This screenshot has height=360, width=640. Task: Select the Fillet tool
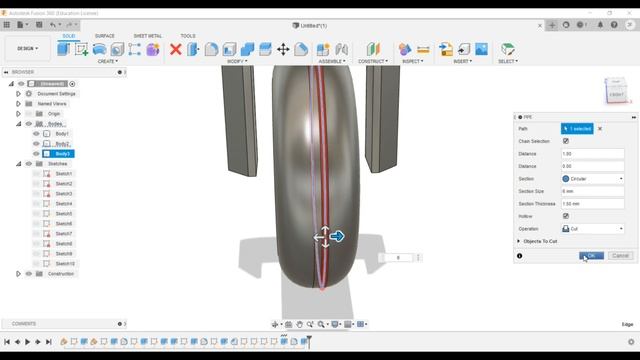coord(211,49)
